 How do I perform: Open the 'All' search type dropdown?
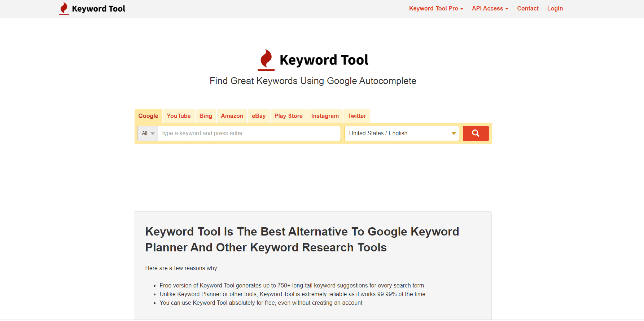[148, 133]
